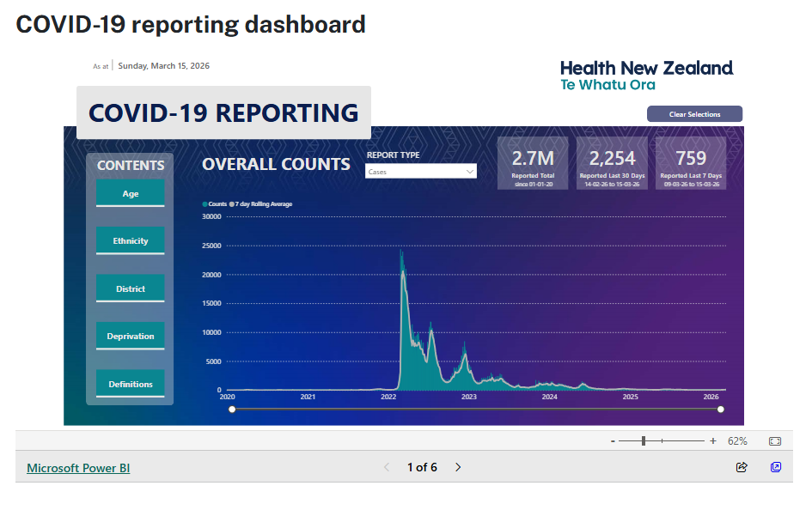Click the previous page arrow
The height and width of the screenshot is (510, 812).
(x=386, y=467)
